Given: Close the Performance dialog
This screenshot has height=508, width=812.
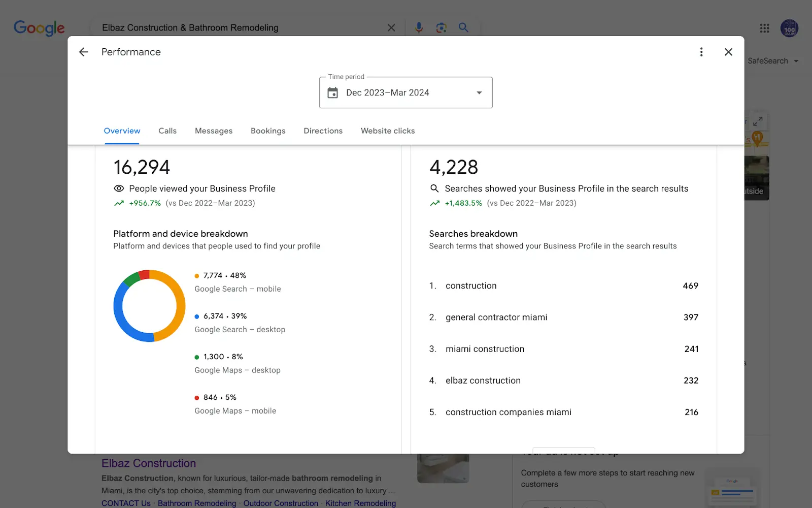Looking at the screenshot, I should click(728, 52).
